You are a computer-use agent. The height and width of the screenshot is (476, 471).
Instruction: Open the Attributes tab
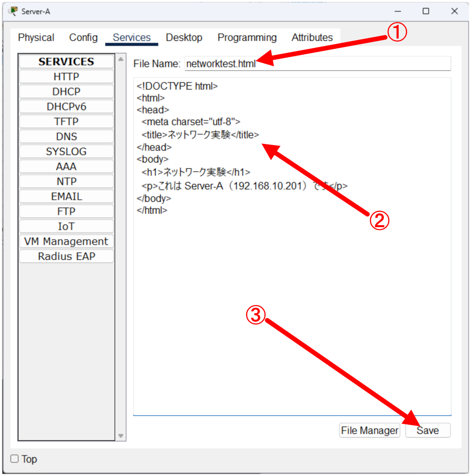click(312, 38)
